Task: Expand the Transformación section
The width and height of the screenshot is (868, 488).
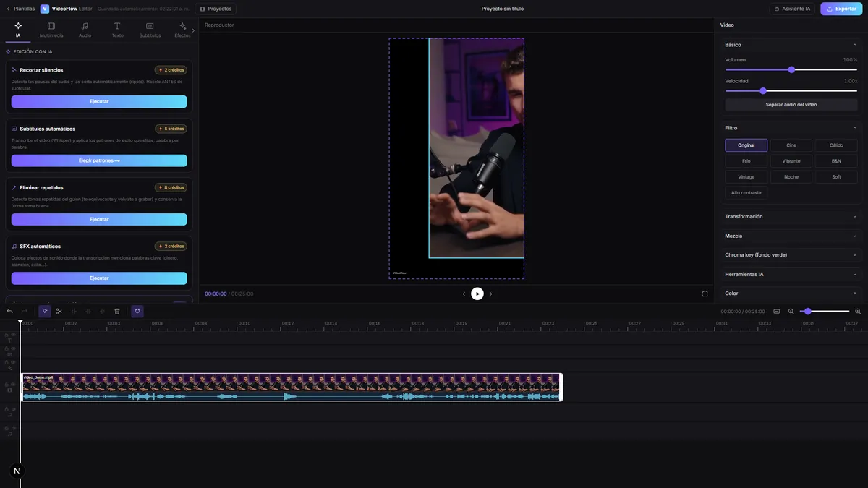Action: click(x=791, y=217)
